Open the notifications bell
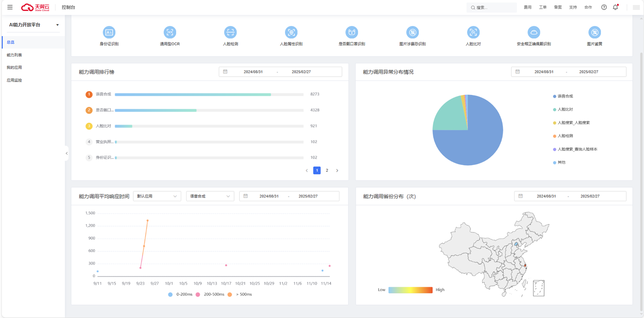This screenshot has height=318, width=644. point(615,7)
